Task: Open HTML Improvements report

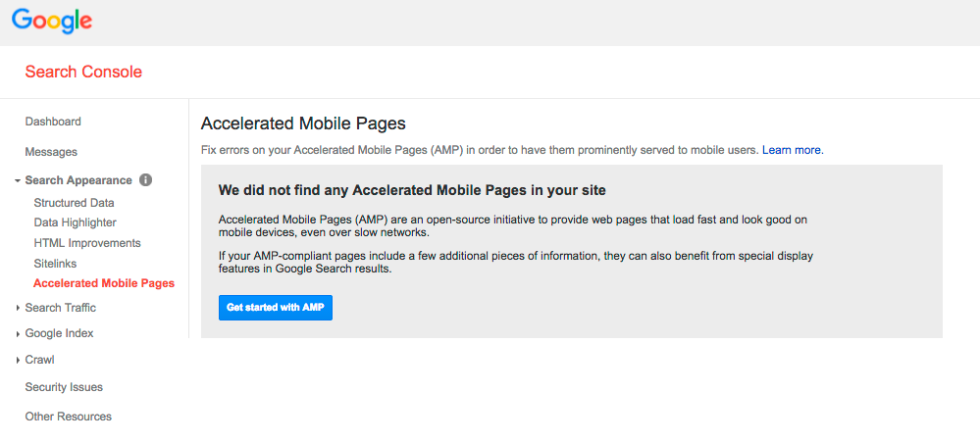Action: 87,243
